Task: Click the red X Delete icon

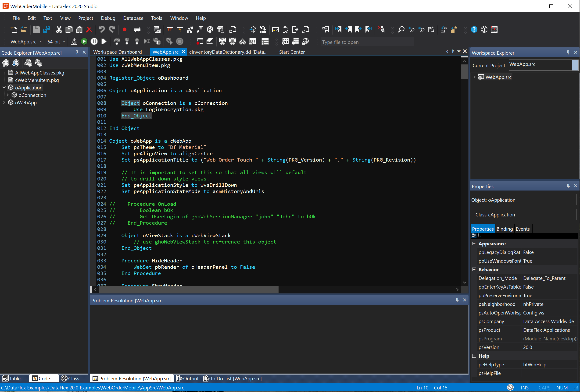Action: tap(89, 30)
